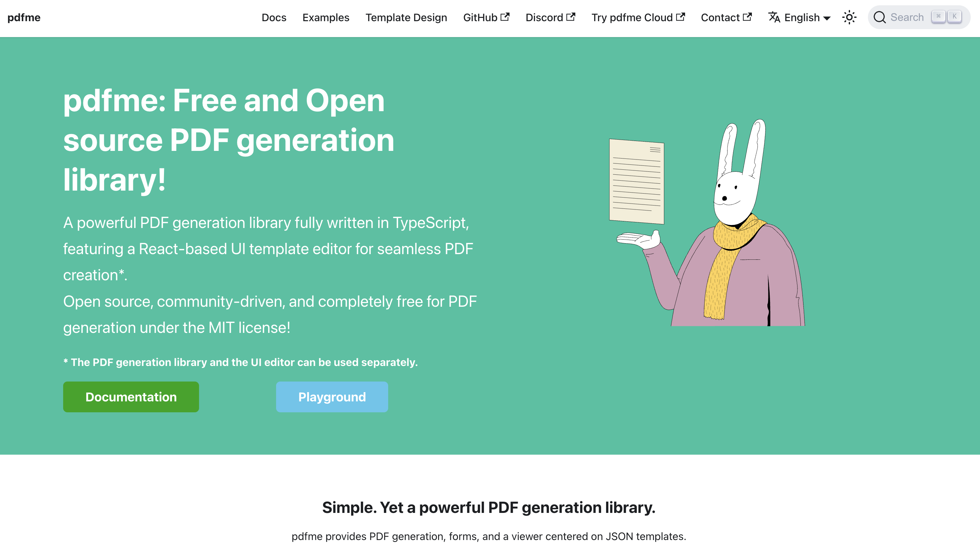Click the Command key shortcut badge
This screenshot has height=544, width=980.
(939, 17)
